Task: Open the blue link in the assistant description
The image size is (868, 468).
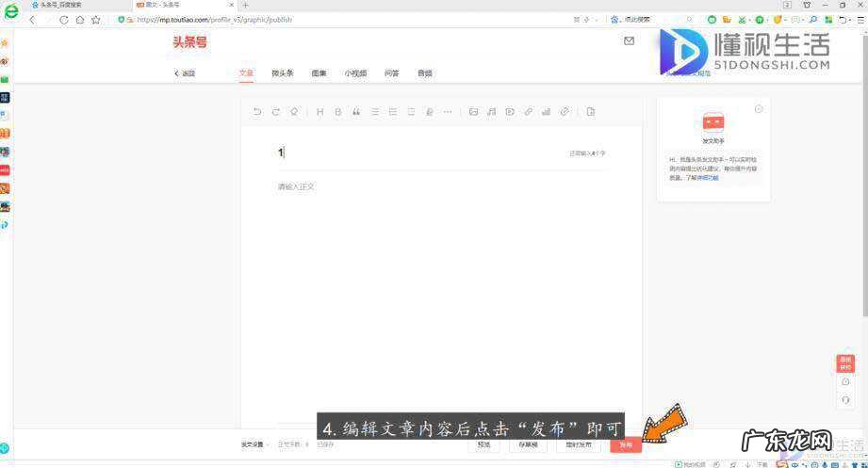Action: (707, 178)
